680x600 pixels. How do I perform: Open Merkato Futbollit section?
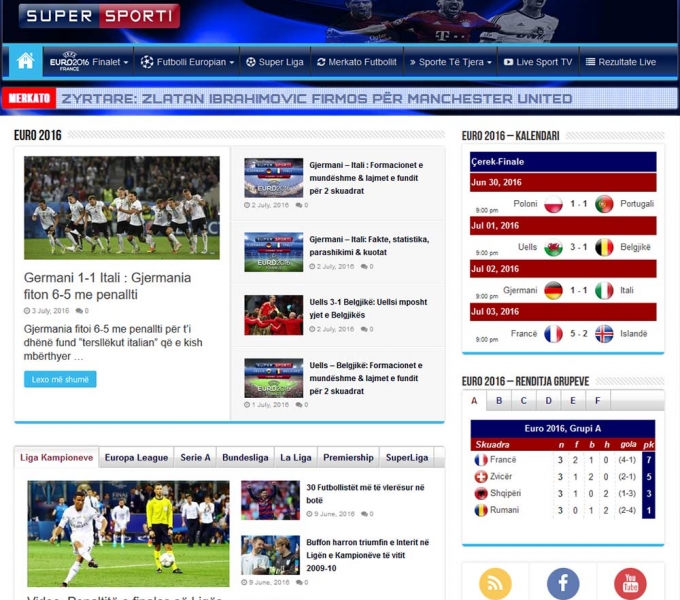[356, 62]
